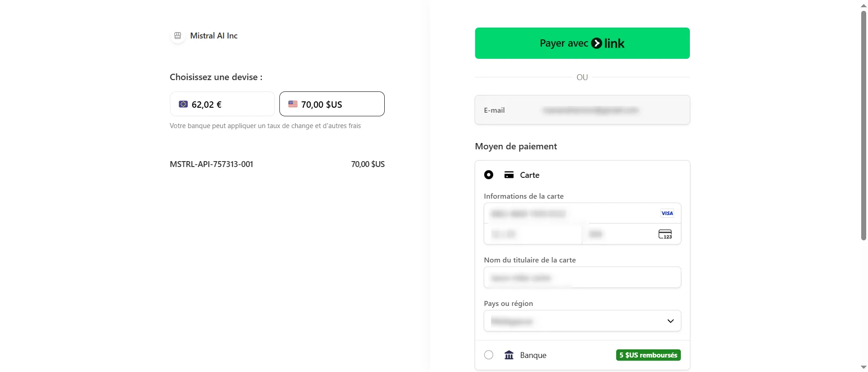This screenshot has width=868, height=372.
Task: Select the Banque payment method radio
Action: [x=489, y=355]
